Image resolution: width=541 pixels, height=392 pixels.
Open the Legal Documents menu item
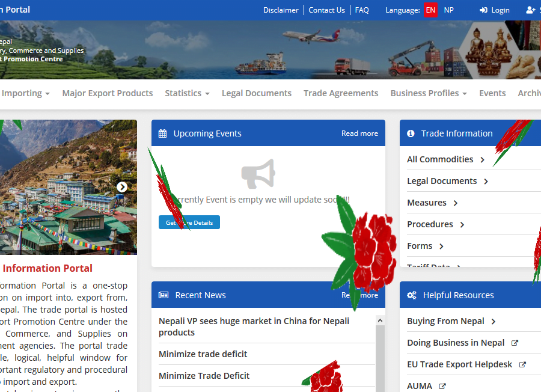click(257, 93)
